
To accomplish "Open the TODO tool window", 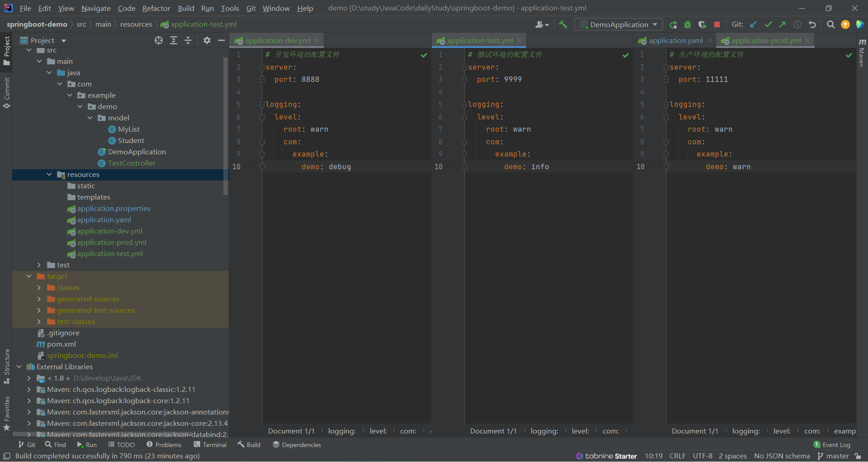I will (121, 445).
